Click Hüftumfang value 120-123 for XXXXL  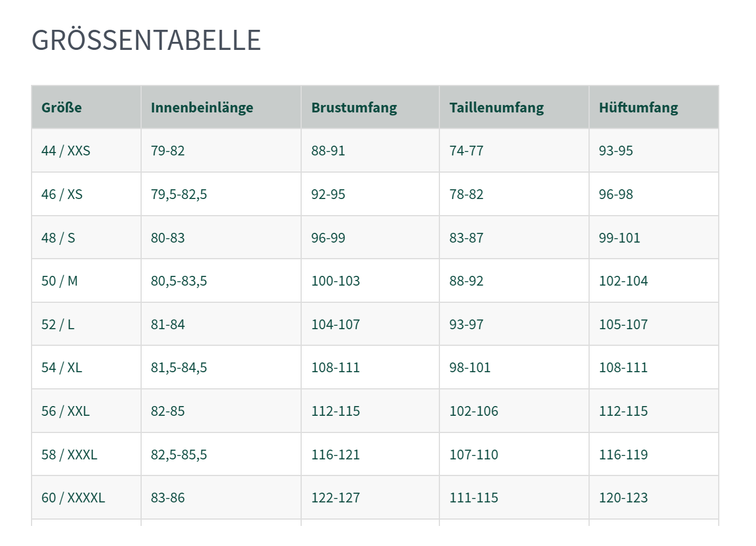pyautogui.click(x=623, y=498)
